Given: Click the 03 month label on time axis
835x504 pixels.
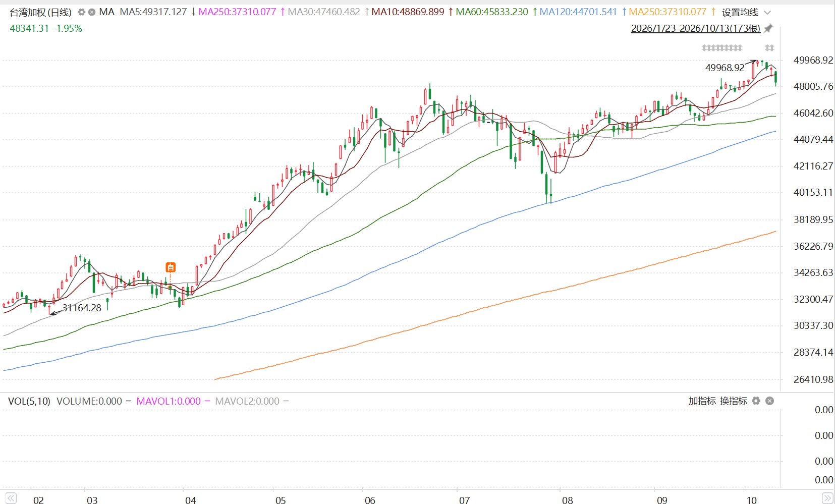Looking at the screenshot, I should point(92,500).
